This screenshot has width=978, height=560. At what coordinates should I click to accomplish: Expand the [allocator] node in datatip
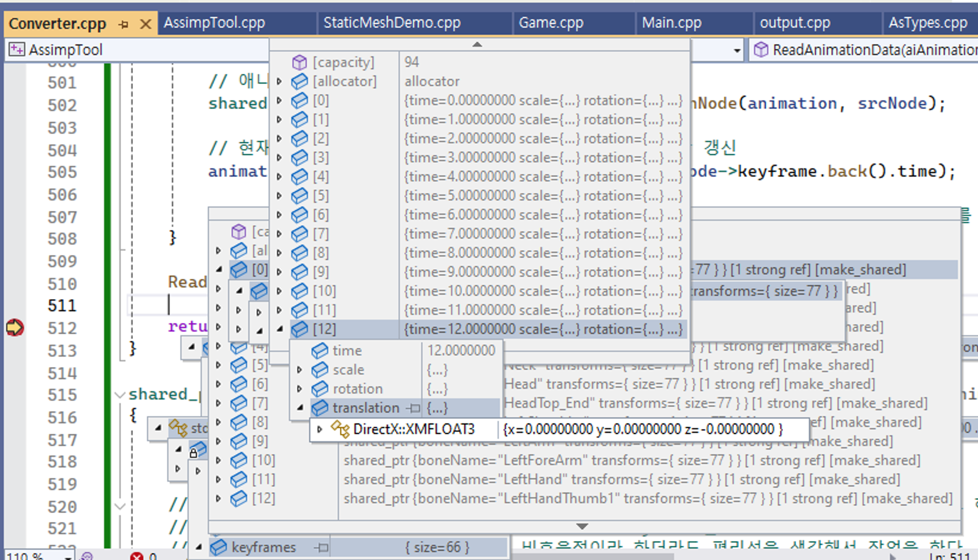coord(279,82)
